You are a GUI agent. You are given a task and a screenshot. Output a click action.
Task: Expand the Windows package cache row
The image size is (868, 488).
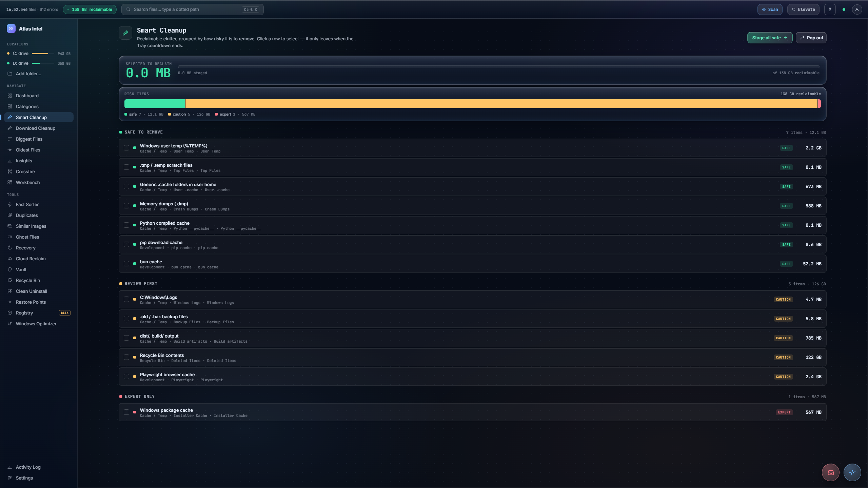coord(472,412)
